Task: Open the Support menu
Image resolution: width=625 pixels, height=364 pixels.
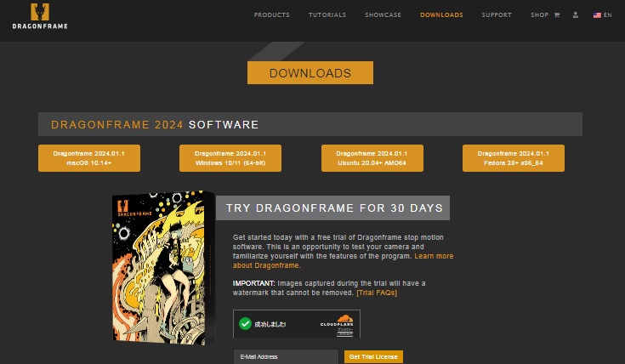Action: [x=497, y=14]
